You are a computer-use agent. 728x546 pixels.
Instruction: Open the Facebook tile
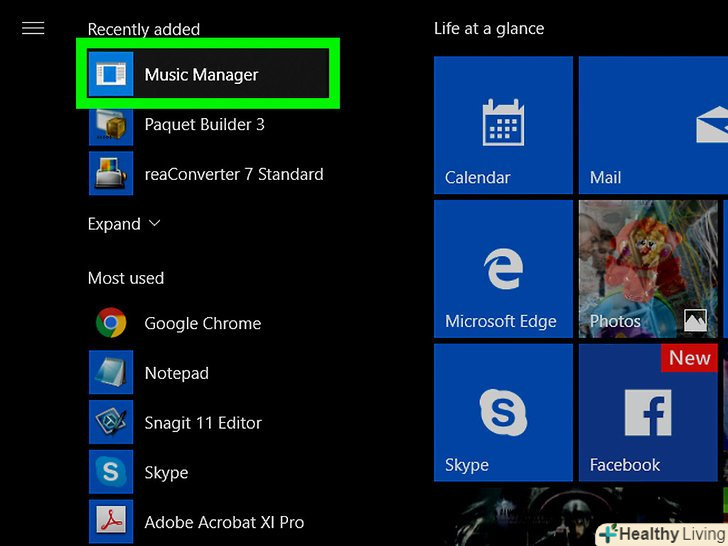pyautogui.click(x=648, y=413)
